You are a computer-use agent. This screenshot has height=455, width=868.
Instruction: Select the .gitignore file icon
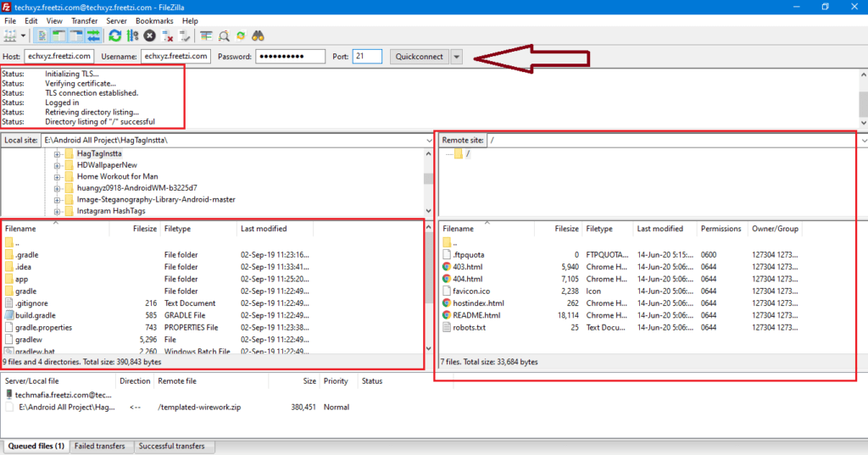pos(8,303)
